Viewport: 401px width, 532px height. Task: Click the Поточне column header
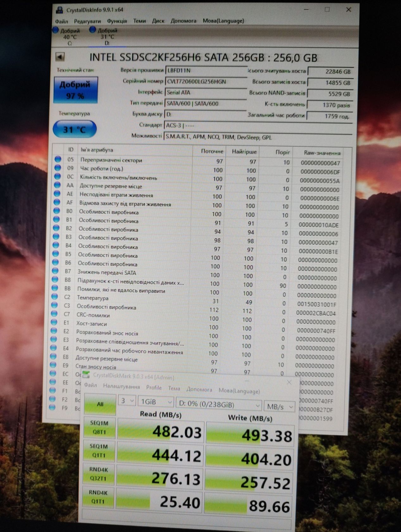212,151
